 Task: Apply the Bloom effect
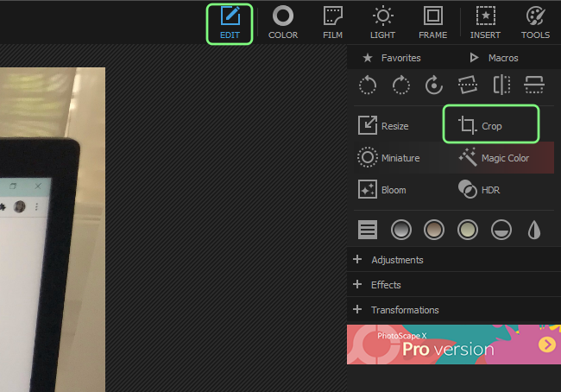click(382, 189)
